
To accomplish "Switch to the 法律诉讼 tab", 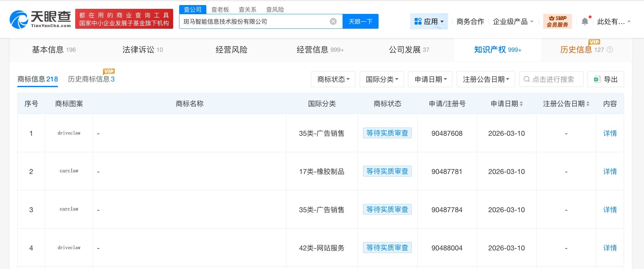I will 143,50.
